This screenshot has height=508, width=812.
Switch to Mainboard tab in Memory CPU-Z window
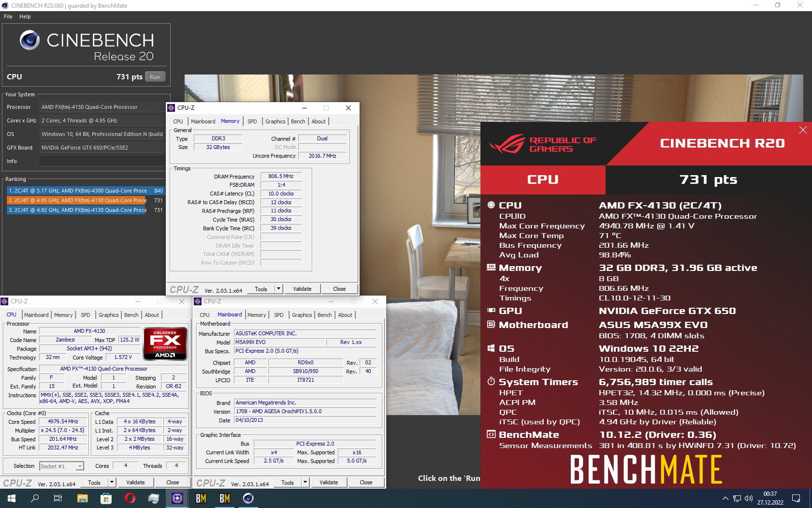[x=203, y=121]
